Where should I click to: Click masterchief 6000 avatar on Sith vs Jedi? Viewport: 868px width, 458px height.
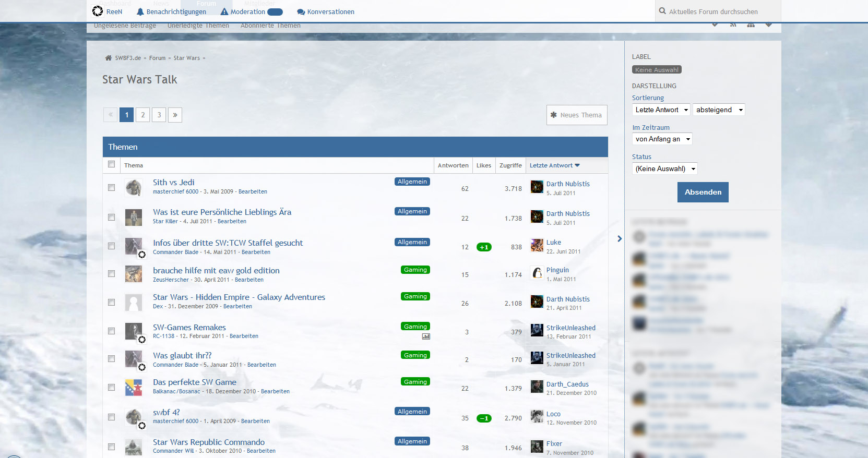click(x=134, y=187)
